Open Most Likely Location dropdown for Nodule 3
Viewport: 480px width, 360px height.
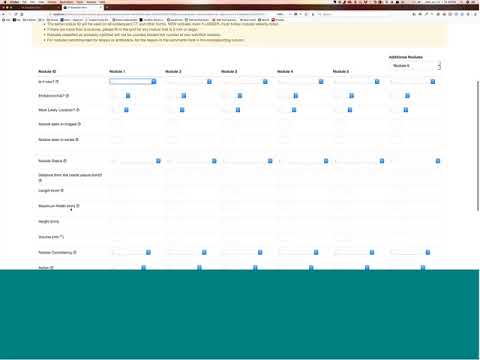231,110
